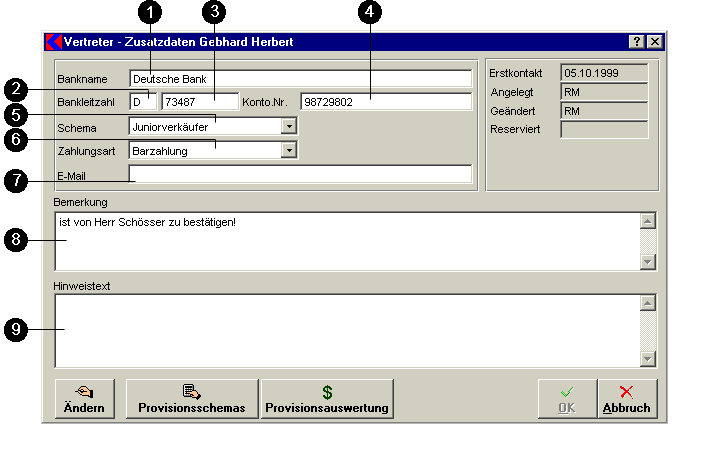Click inside the Bemerkung text area
The height and width of the screenshot is (454, 709).
(346, 241)
